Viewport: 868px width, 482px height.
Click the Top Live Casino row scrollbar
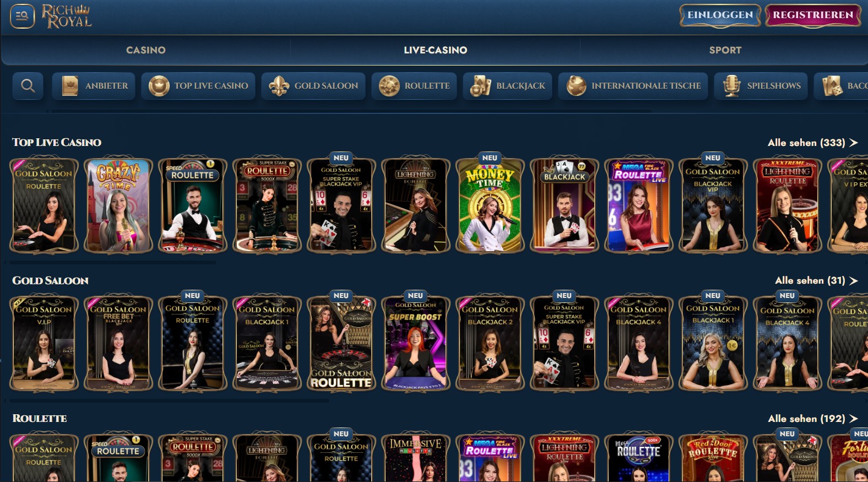[113, 263]
